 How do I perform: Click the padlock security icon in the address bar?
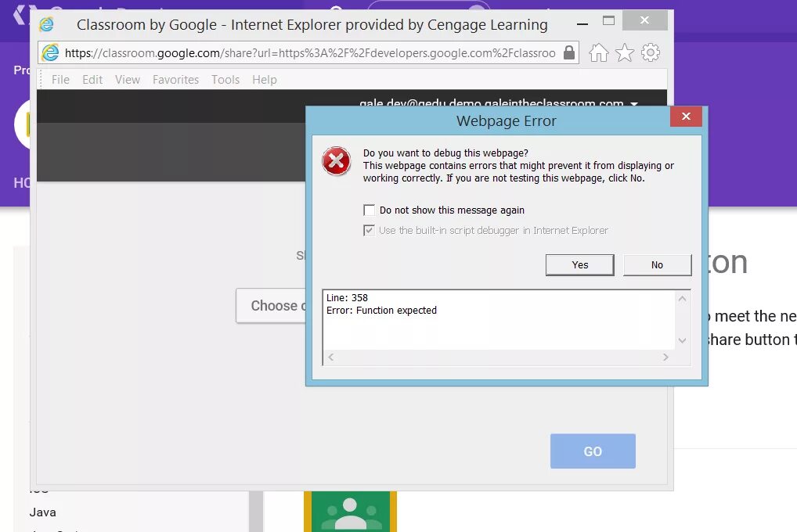pos(569,52)
